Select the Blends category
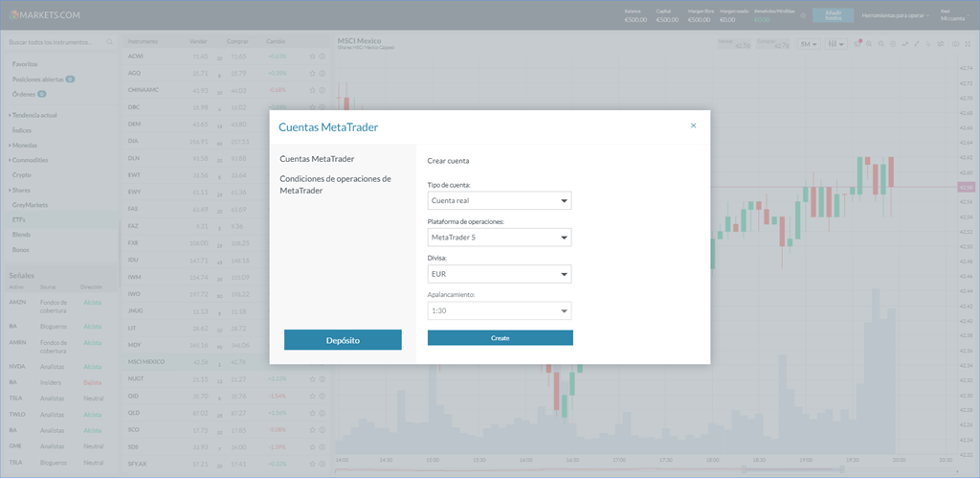Image resolution: width=980 pixels, height=479 pixels. coord(21,235)
